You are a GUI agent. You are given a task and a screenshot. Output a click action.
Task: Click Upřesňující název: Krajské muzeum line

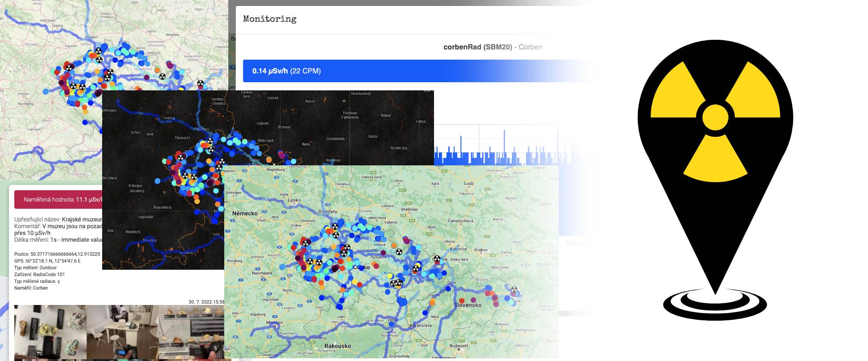(x=58, y=220)
